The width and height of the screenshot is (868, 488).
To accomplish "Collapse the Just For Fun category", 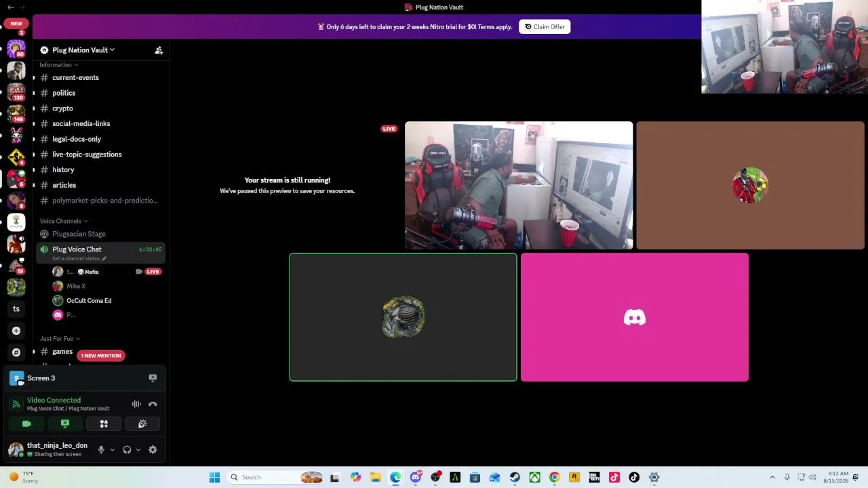I will [59, 339].
